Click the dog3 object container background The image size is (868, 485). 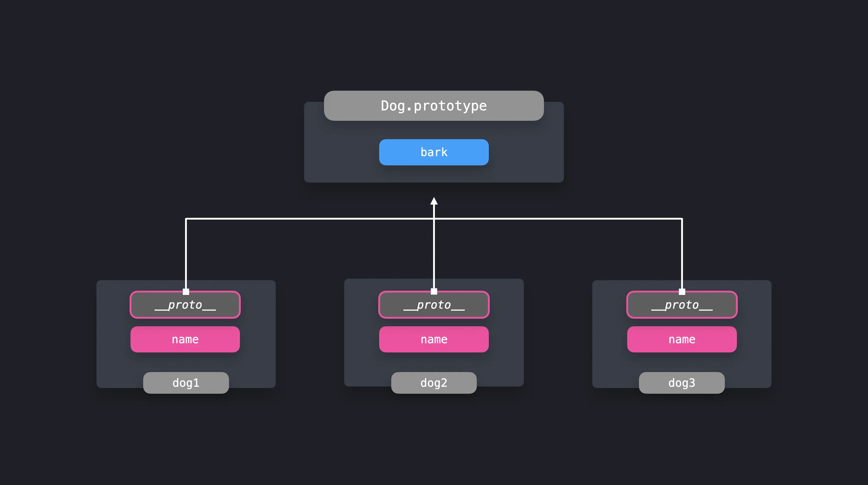coord(755,337)
